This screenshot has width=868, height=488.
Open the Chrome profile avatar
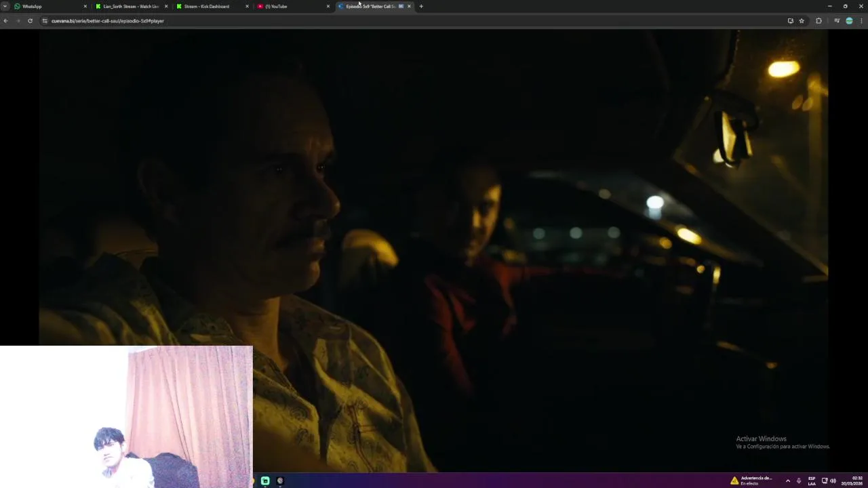(x=849, y=21)
